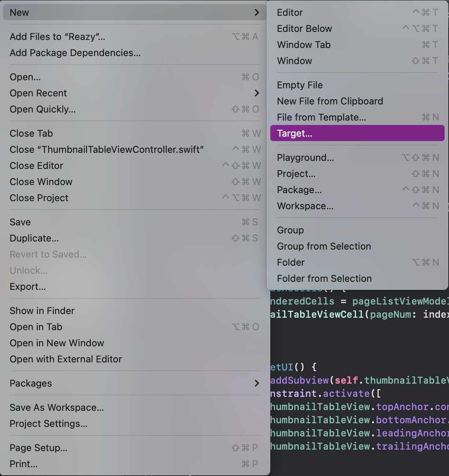The image size is (449, 476).
Task: Select Group from Selection
Action: point(324,246)
